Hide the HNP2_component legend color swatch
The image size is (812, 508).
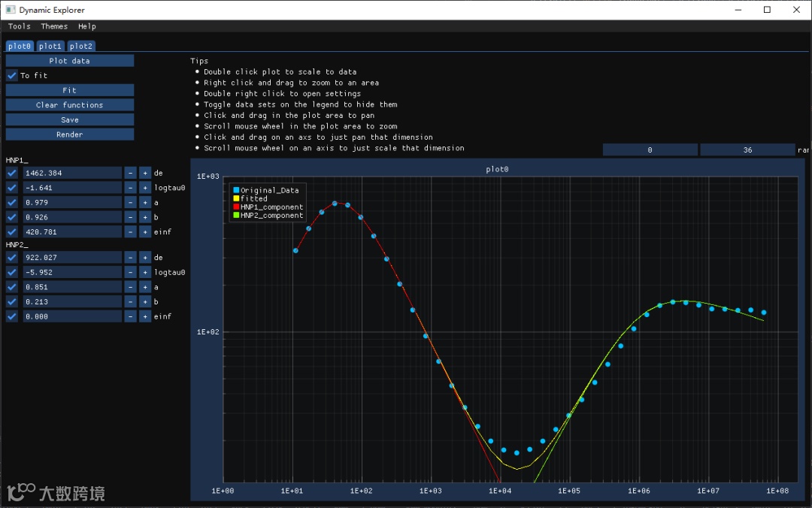click(236, 216)
